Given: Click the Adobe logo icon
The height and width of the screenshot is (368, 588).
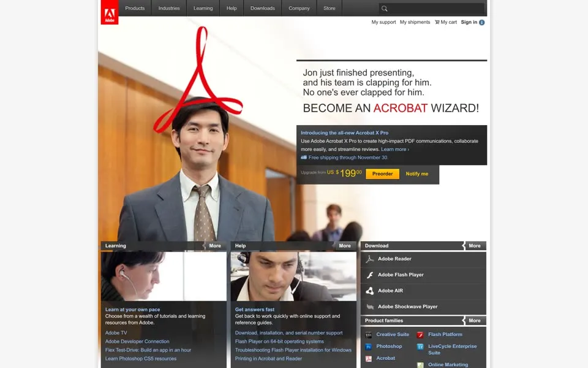Looking at the screenshot, I should tap(110, 12).
